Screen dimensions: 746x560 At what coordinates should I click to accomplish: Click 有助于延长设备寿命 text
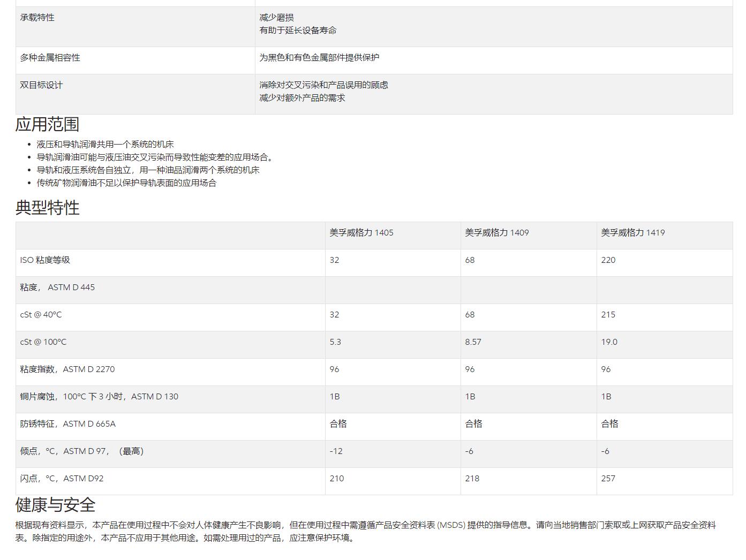(298, 30)
